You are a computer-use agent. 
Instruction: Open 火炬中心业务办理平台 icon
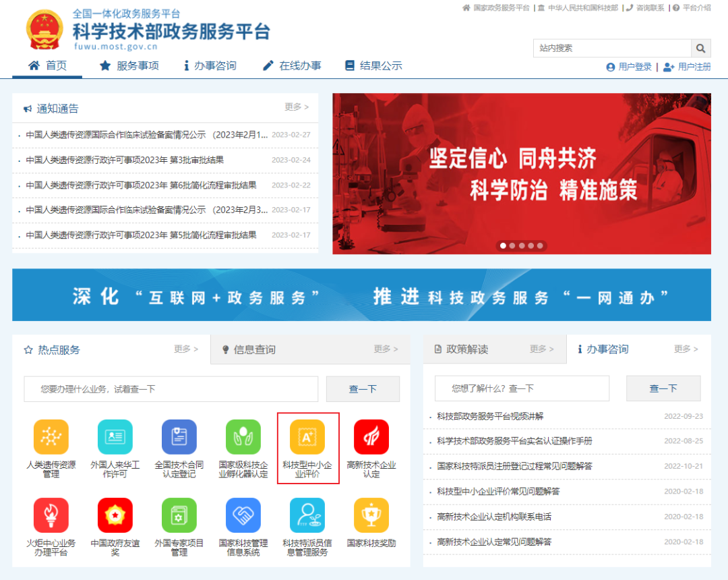tap(51, 515)
